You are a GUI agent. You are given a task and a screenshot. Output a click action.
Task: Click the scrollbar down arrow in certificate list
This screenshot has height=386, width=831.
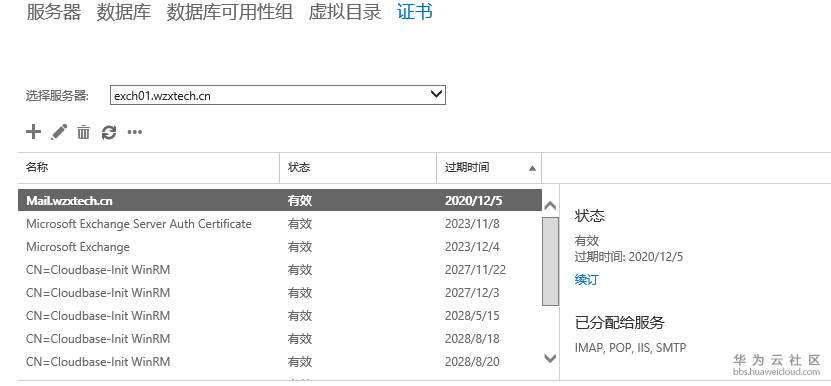[x=551, y=358]
